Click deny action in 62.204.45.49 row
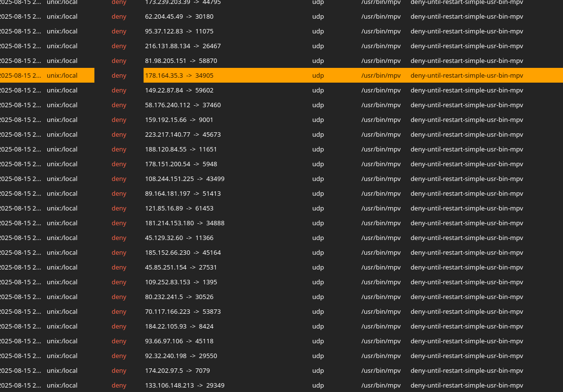Screen dimensions: 563x392 119,17
